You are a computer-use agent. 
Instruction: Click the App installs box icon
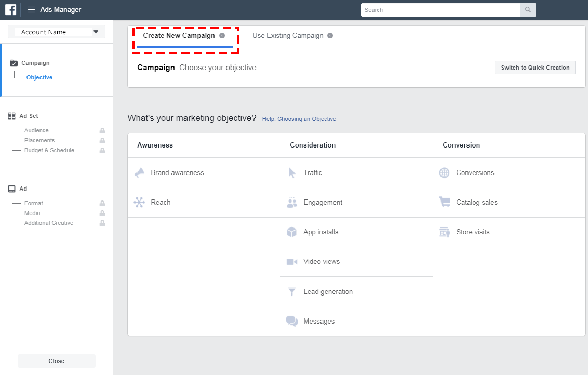[292, 232]
